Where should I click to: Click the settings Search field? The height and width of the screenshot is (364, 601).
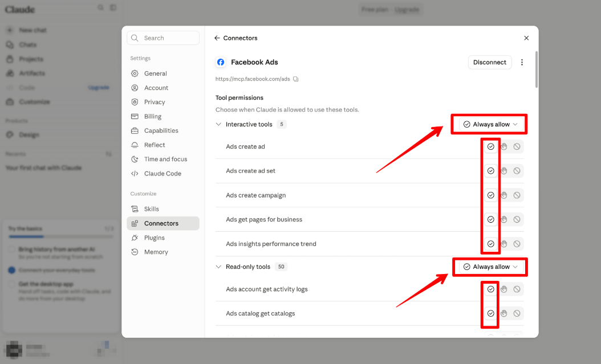pos(163,38)
